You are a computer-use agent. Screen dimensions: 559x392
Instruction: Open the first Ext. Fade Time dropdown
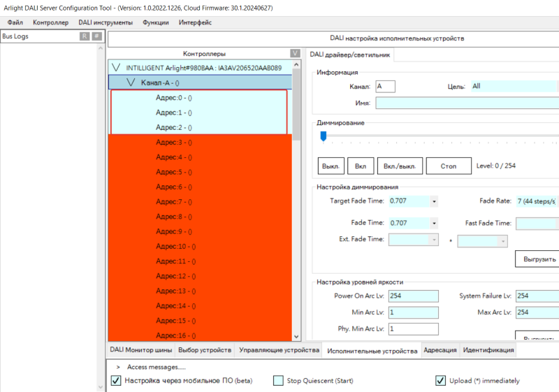434,240
